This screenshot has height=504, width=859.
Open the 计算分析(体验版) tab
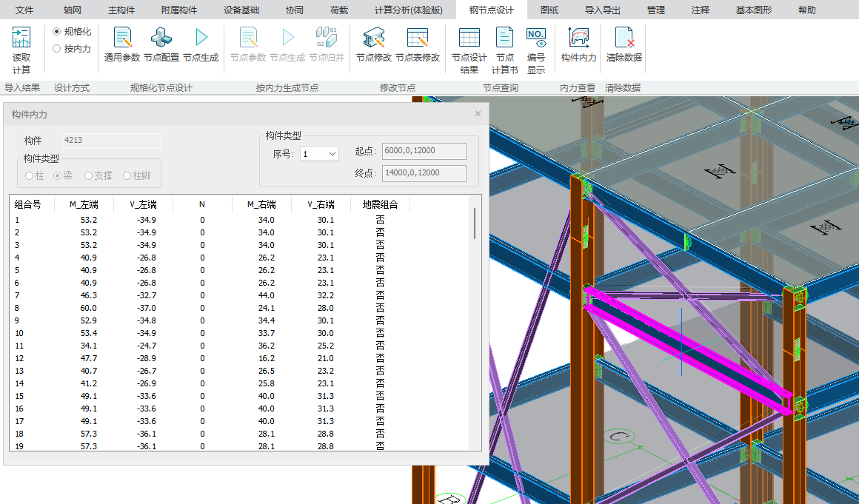(408, 10)
